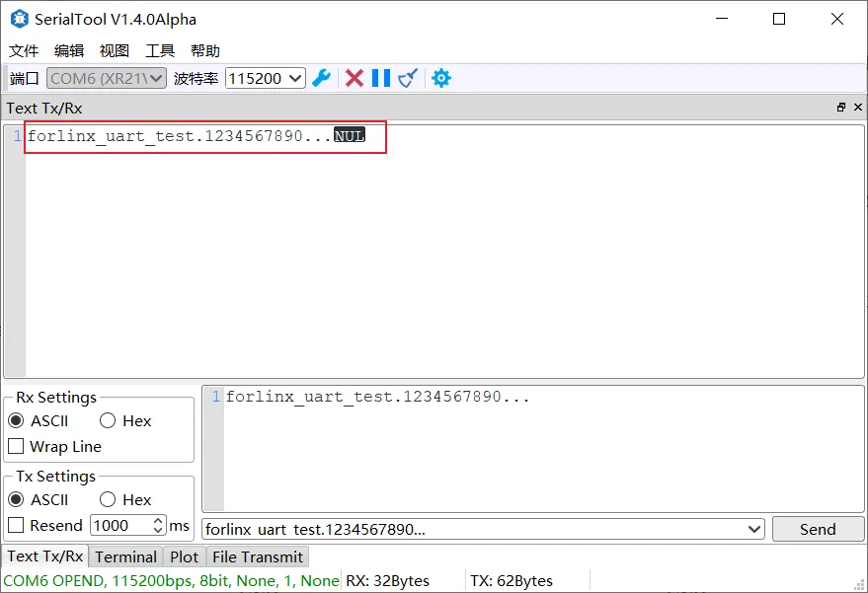Viewport: 868px width, 593px height.
Task: Click the Send button
Action: [818, 530]
